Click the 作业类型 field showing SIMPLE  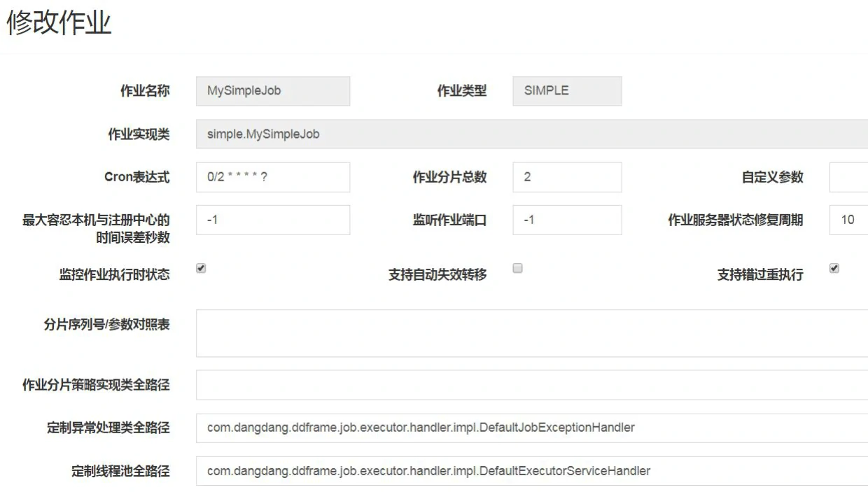point(567,91)
